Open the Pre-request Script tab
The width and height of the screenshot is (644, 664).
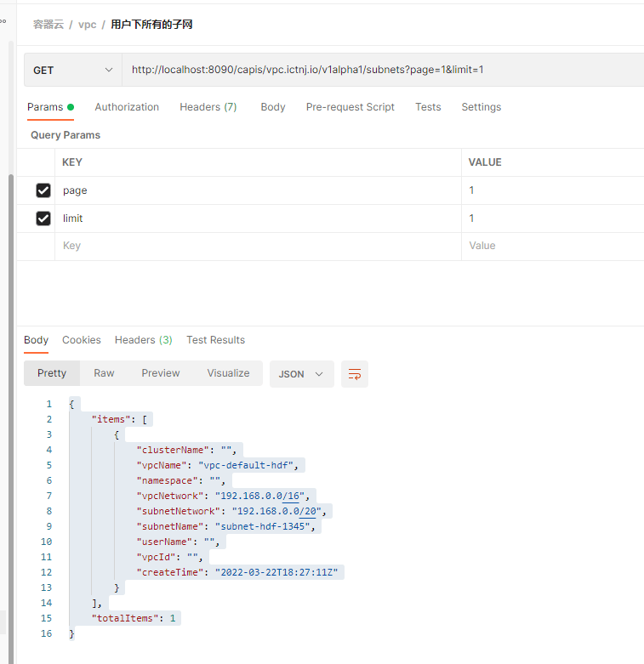coord(350,107)
